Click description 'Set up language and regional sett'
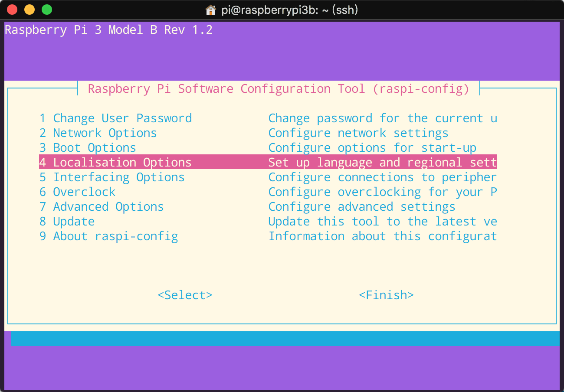 coord(383,163)
